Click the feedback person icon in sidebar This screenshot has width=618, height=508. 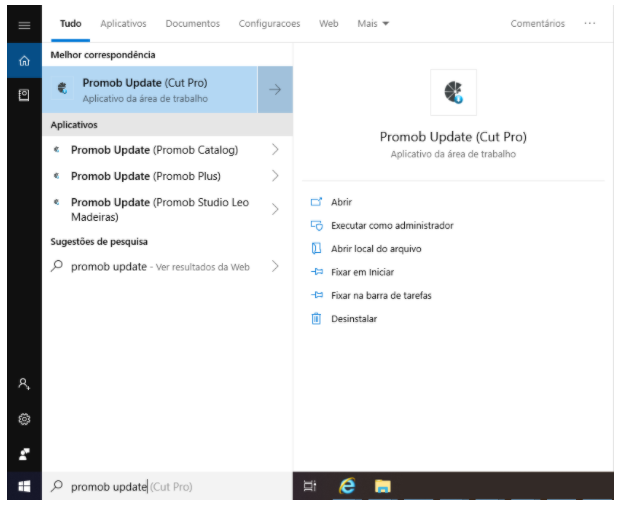[x=24, y=454]
